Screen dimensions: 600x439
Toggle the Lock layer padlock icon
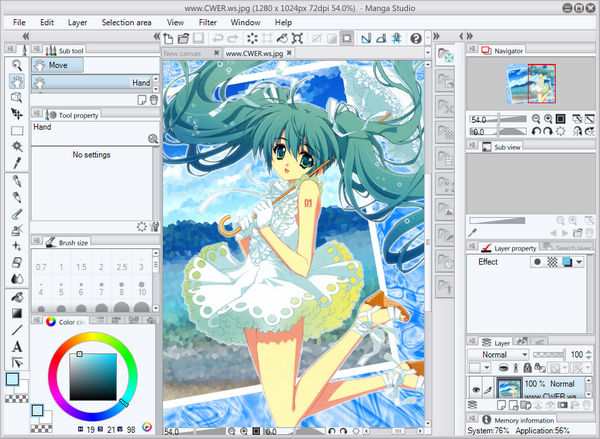tap(528, 368)
